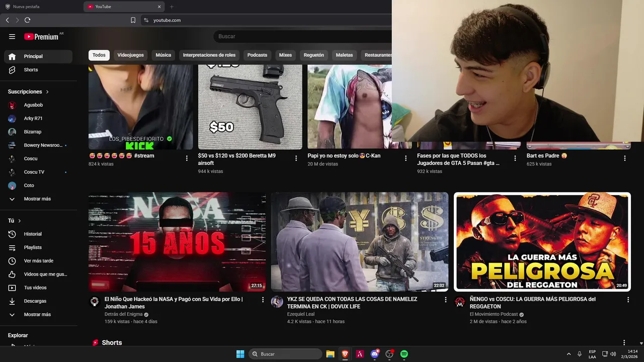Open Coscu subscription channel

tap(38, 159)
